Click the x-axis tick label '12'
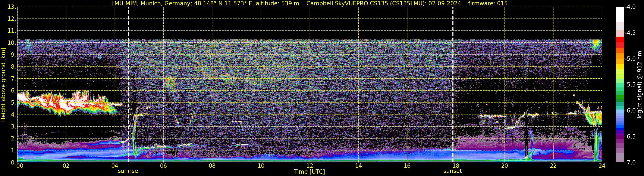This screenshot has width=644, height=176. point(310,166)
